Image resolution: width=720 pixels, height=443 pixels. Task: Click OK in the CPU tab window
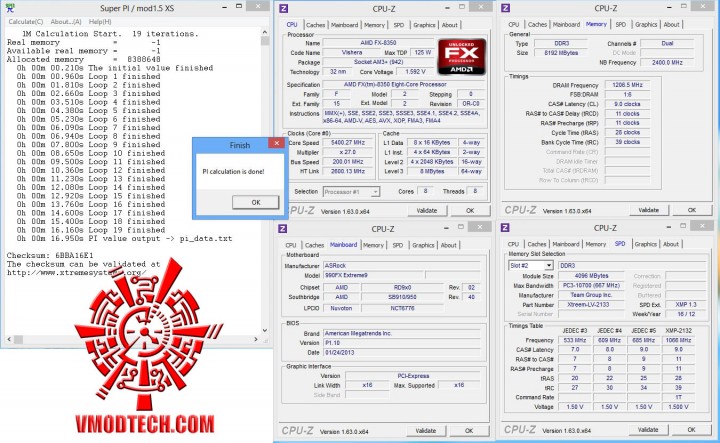pos(470,211)
